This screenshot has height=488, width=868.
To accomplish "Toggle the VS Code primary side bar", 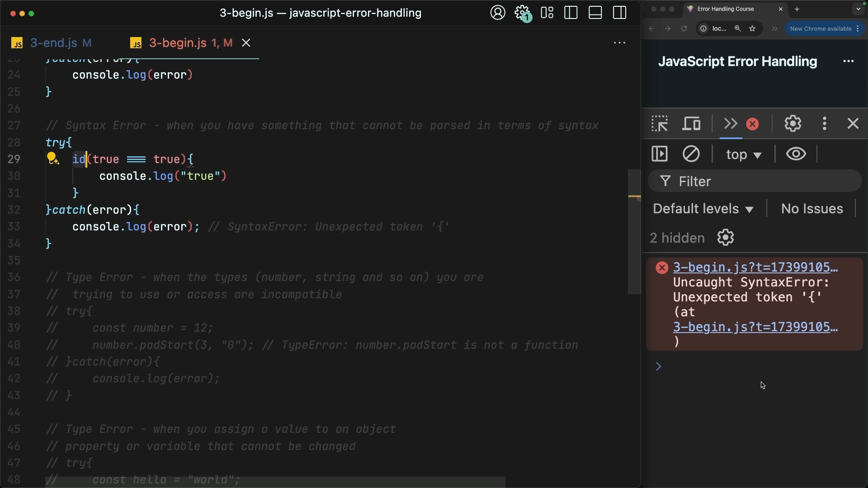I will tap(571, 13).
